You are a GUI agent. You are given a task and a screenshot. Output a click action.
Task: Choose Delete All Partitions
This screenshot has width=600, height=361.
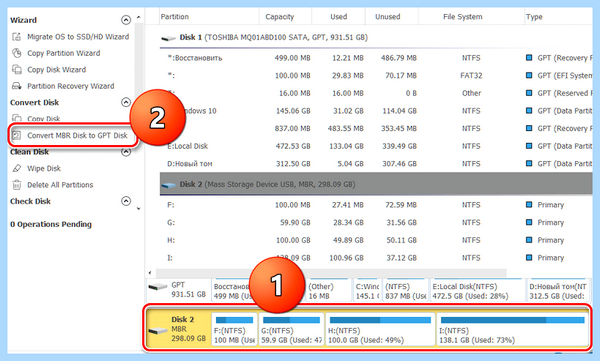coord(60,185)
